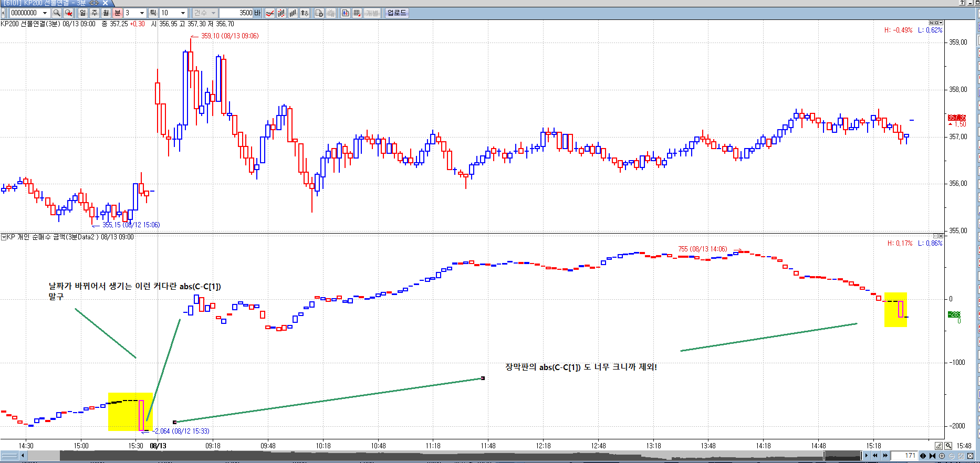Click the line chart type icon

(270, 13)
